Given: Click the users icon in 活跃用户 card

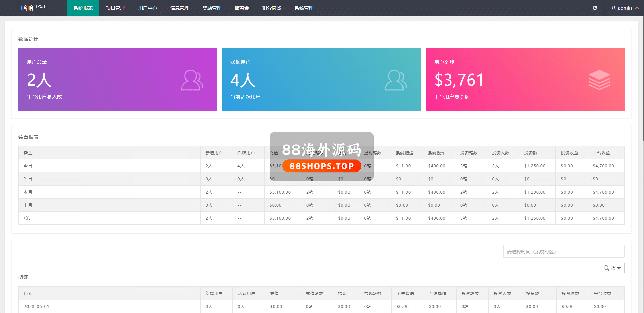Looking at the screenshot, I should click(395, 80).
